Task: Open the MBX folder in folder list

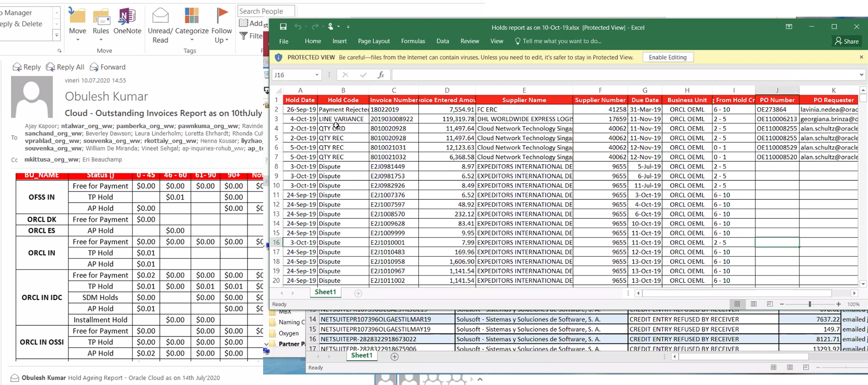Action: (x=284, y=312)
